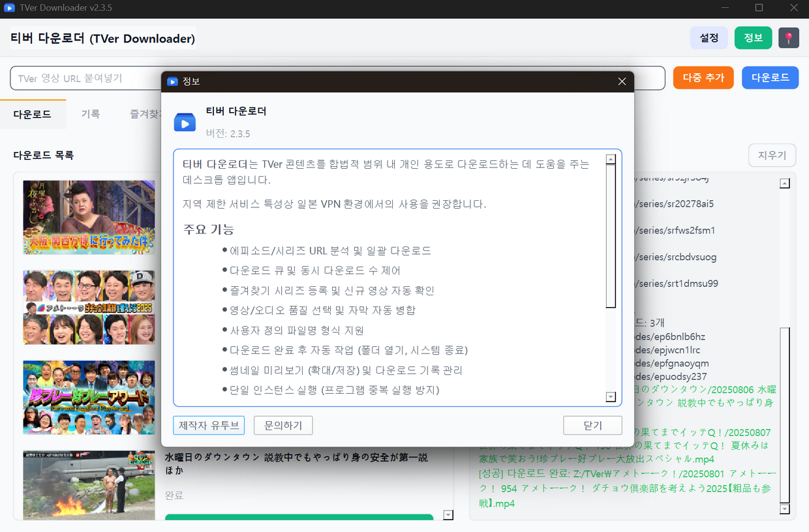809x532 pixels.
Task: Click log line series/srt1dmsu99
Action: (x=677, y=284)
